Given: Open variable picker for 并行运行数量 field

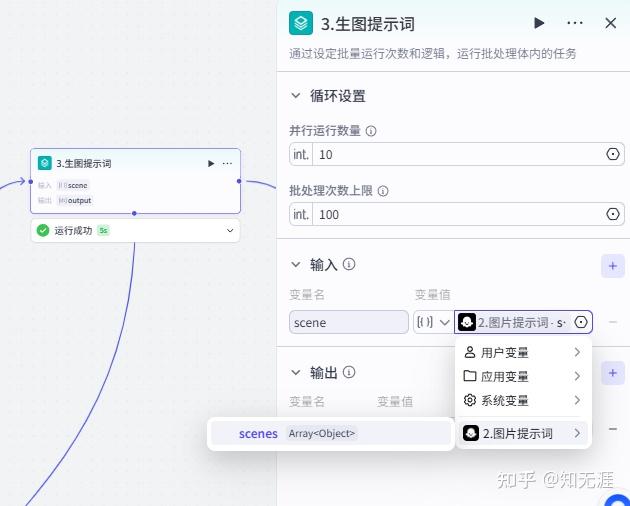Looking at the screenshot, I should (x=612, y=154).
